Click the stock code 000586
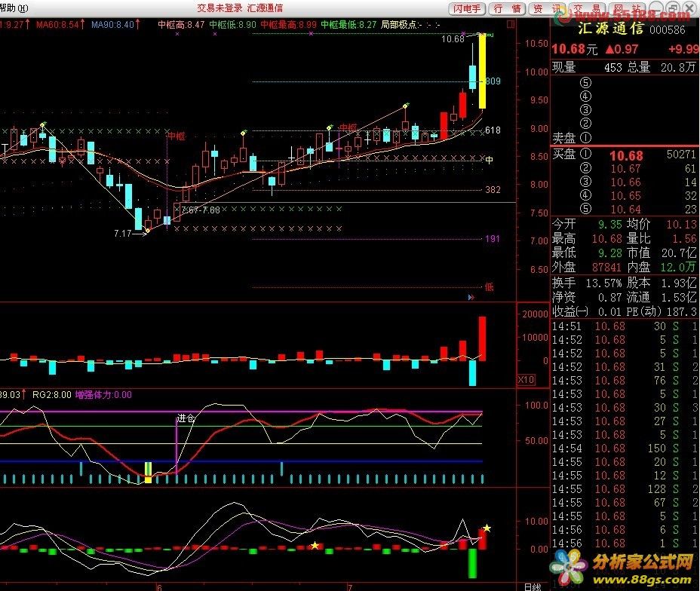700x591 pixels. click(x=667, y=30)
